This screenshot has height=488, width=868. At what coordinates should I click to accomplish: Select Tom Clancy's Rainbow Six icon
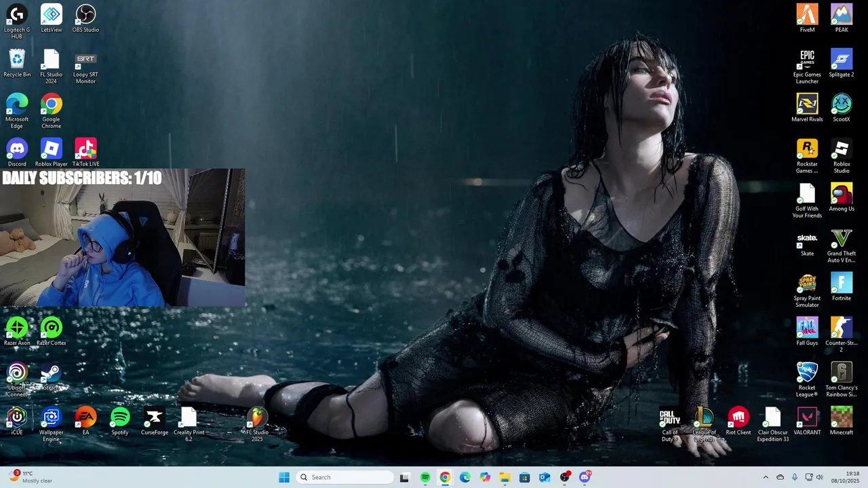pos(842,379)
